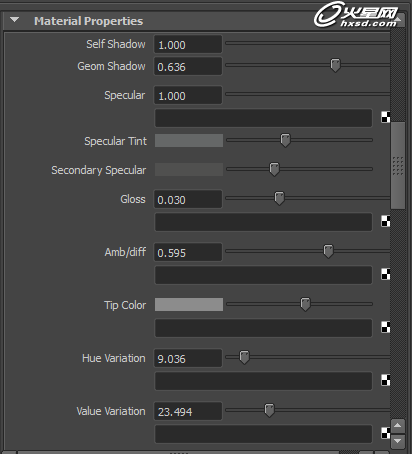Click the Hue Variation map checker icon
Viewport: 412px width, 454px height.
click(x=386, y=380)
